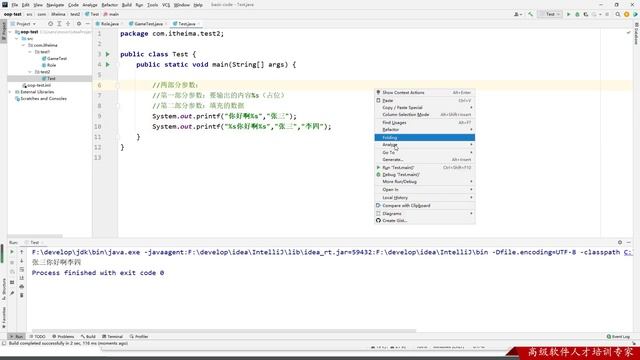Click the Debug bug icon in top toolbar
The width and height of the screenshot is (640, 360).
pos(577,14)
